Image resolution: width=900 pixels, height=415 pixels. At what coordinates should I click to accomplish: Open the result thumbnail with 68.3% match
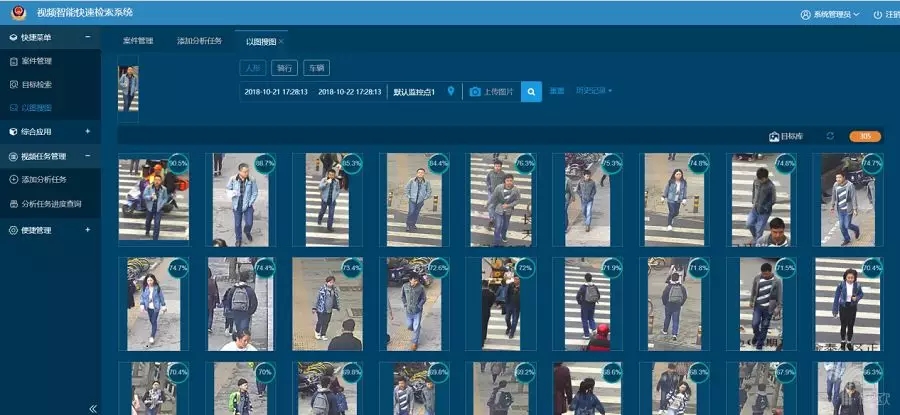674,388
